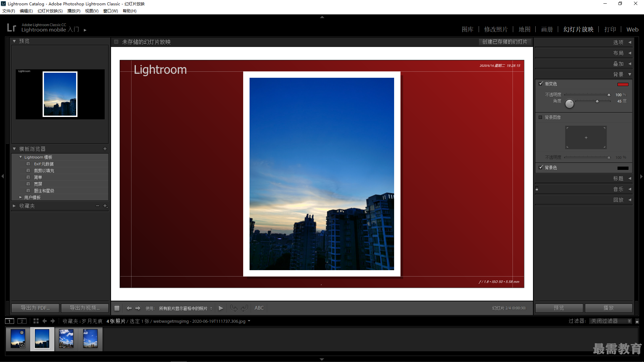Image resolution: width=644 pixels, height=362 pixels.
Task: Collapse the 背景 panel
Action: (630, 74)
